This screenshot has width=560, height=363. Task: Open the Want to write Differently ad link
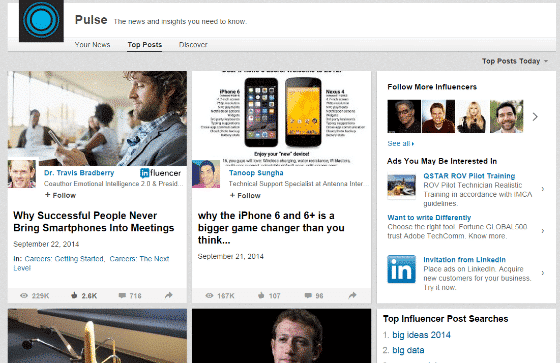coord(429,218)
